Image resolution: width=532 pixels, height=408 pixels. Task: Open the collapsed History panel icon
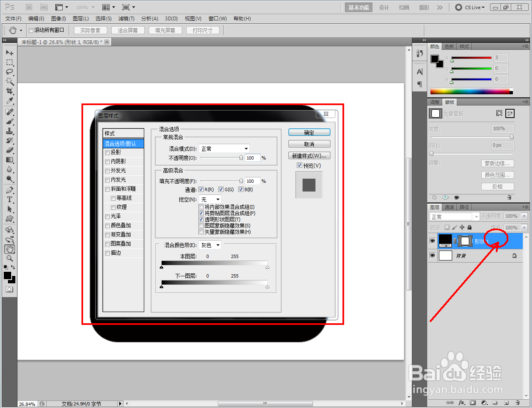pyautogui.click(x=420, y=53)
